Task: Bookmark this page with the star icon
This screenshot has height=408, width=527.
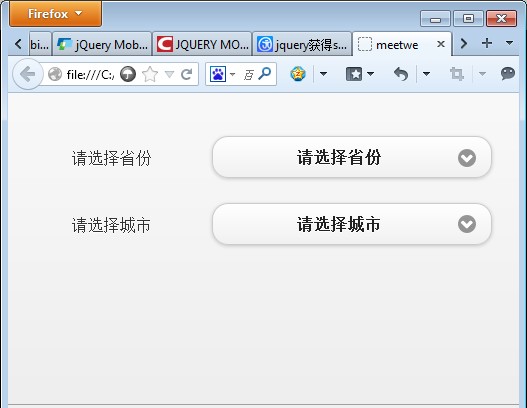Action: 150,74
